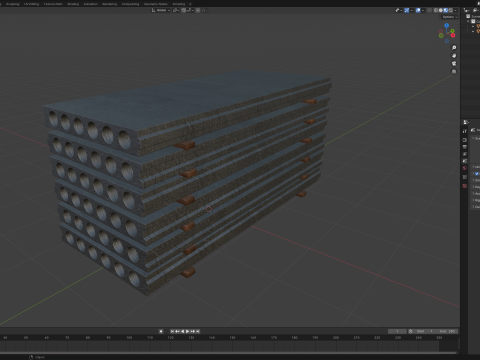Open proportional falloff dropdown
Viewport: 480px width, 360px height.
[x=204, y=10]
